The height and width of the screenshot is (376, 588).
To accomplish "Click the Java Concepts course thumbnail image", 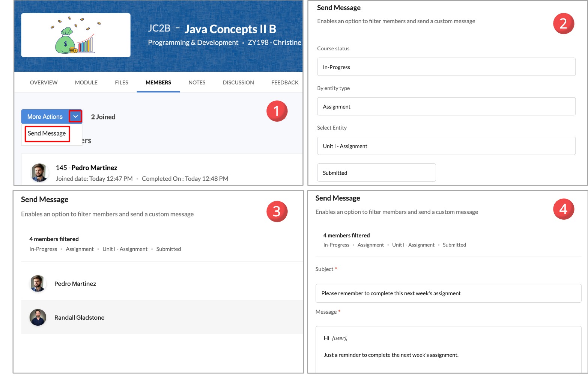I will pos(76,35).
